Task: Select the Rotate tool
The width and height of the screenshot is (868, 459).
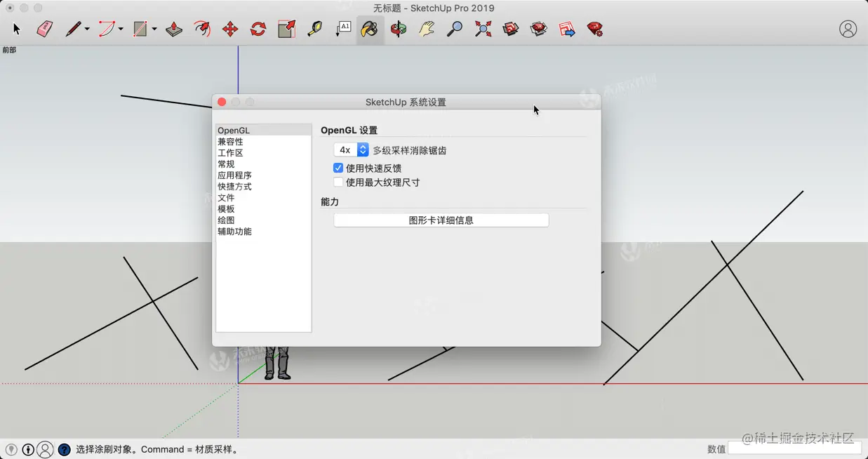Action: click(258, 29)
